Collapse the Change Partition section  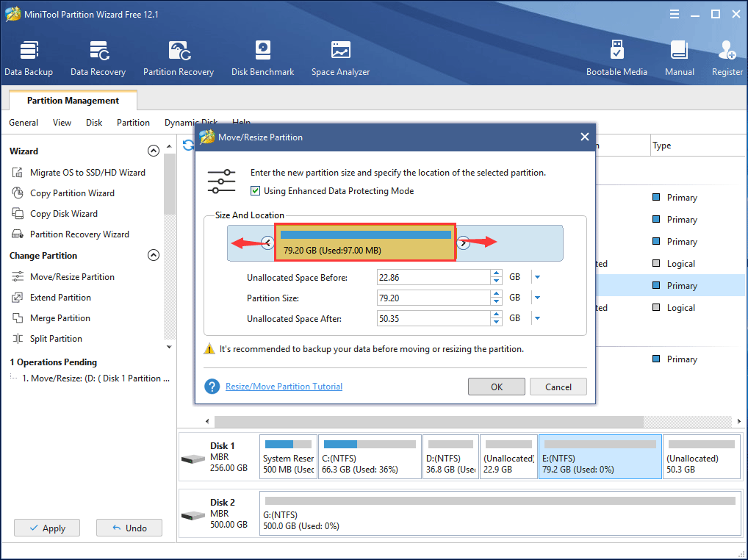point(154,255)
